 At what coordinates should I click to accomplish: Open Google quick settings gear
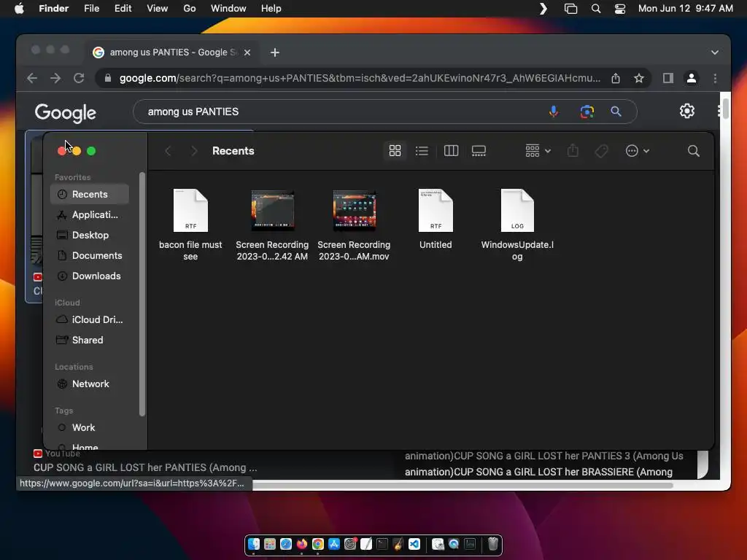click(x=687, y=111)
